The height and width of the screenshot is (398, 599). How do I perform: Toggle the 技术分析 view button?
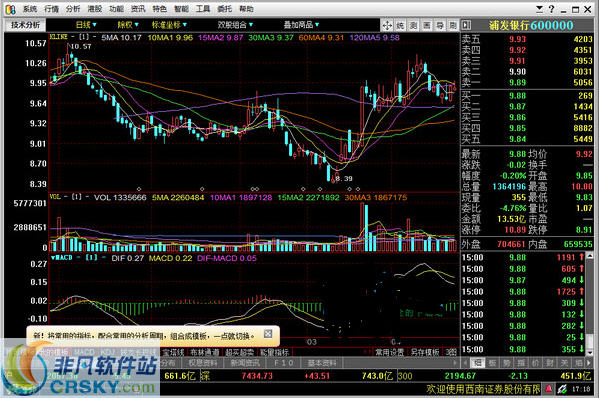(x=25, y=25)
